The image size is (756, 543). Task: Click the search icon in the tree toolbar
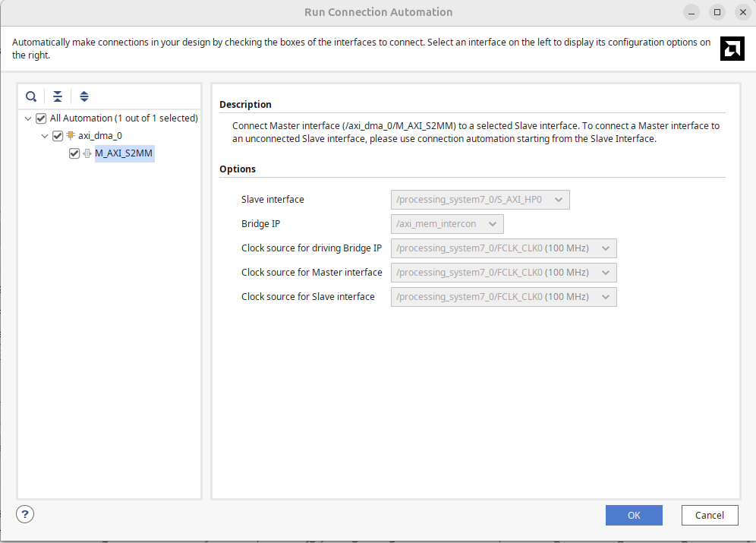point(31,96)
